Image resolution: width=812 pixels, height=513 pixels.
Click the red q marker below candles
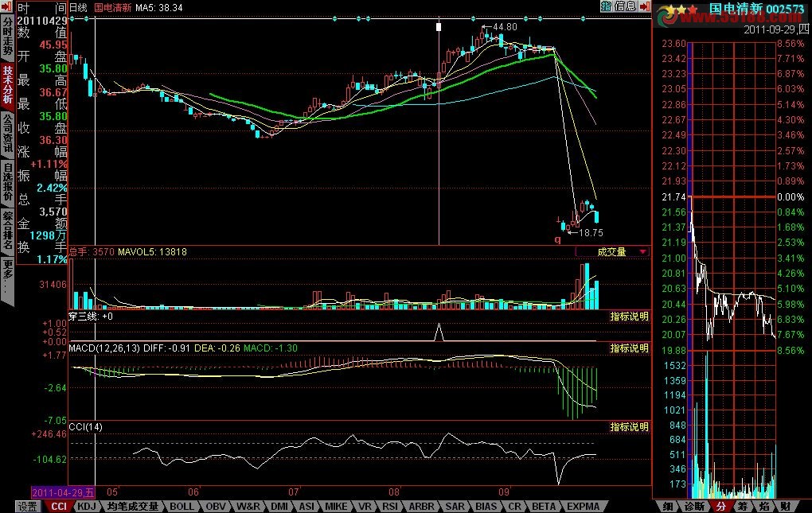tap(558, 239)
